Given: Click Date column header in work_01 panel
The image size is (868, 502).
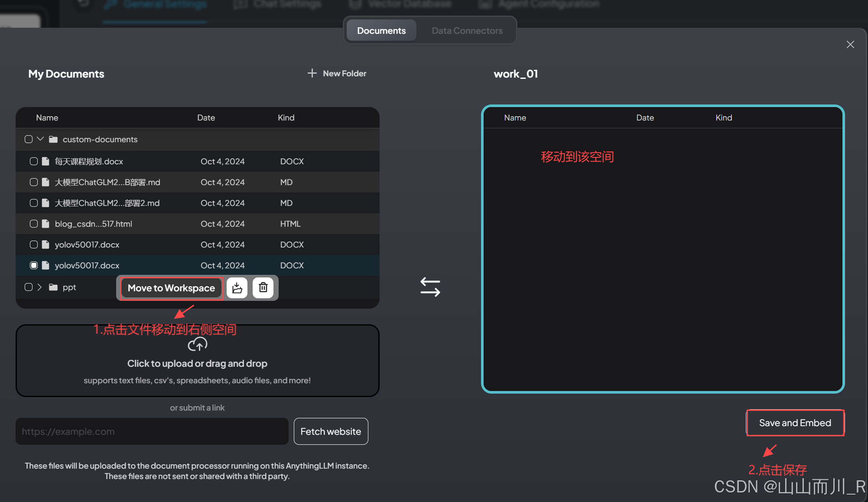Looking at the screenshot, I should [645, 118].
